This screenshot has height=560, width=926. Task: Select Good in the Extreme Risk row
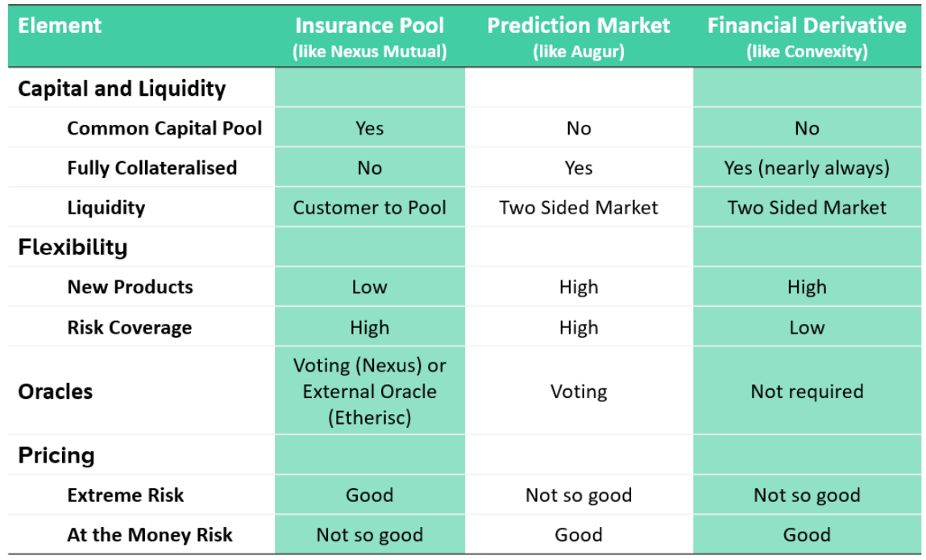coord(370,495)
